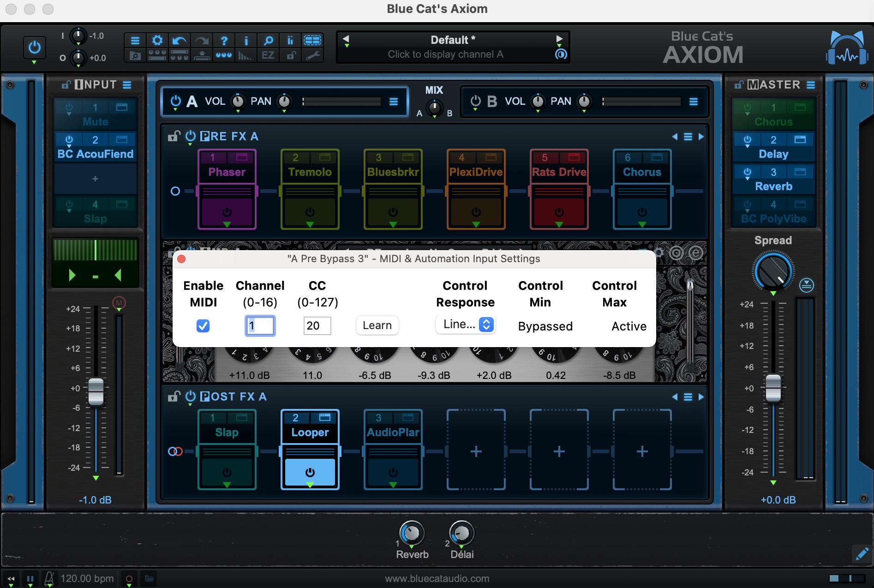This screenshot has height=588, width=874.
Task: Toggle channel B power button
Action: [x=475, y=101]
